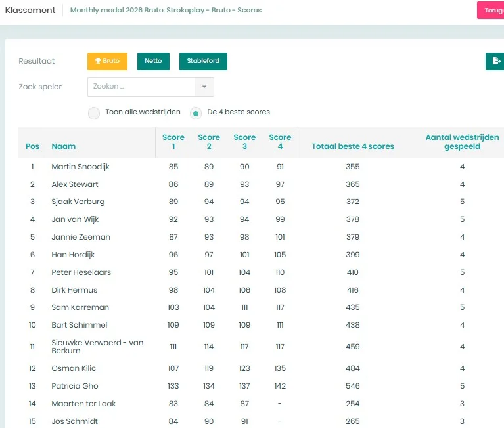Click Maarten ter Laak name
The width and height of the screenshot is (504, 428).
coord(83,404)
